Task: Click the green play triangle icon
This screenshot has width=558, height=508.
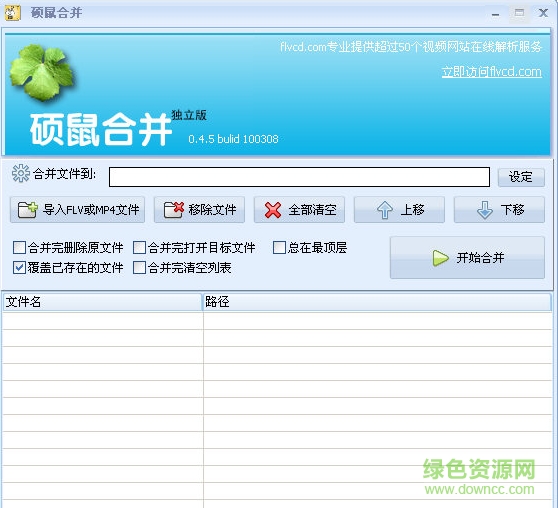Action: point(441,258)
